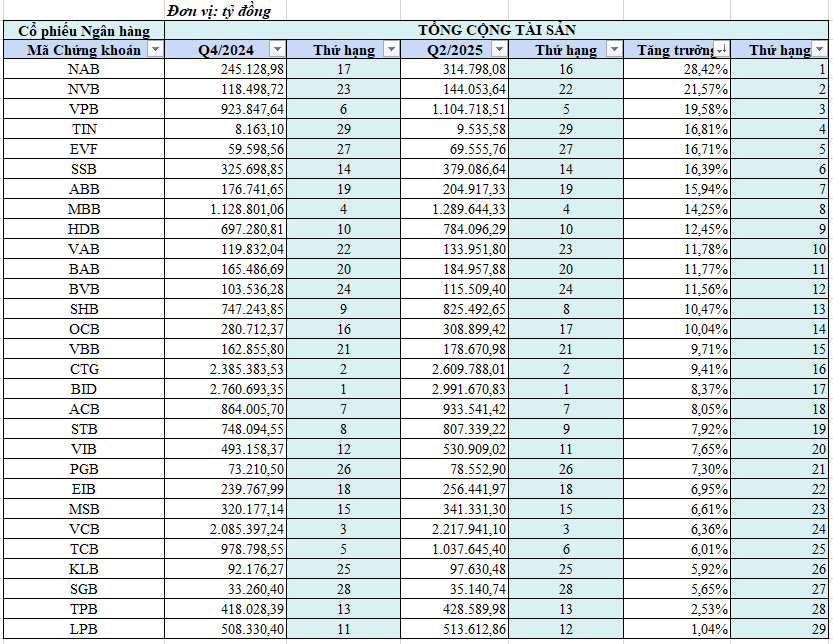Image resolution: width=833 pixels, height=644 pixels.
Task: Click the Q4/2024 value 923.847,64
Action: (x=226, y=109)
